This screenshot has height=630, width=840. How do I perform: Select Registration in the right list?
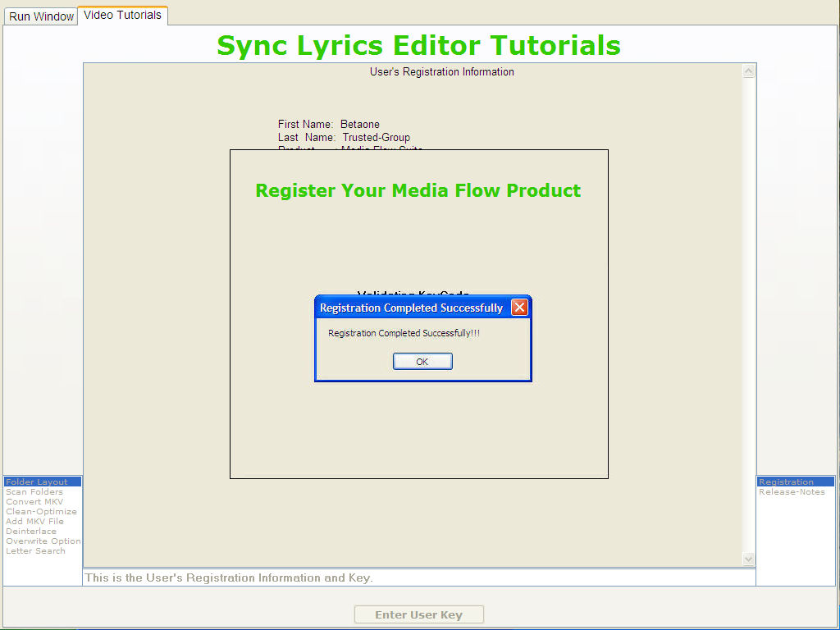[x=796, y=482]
